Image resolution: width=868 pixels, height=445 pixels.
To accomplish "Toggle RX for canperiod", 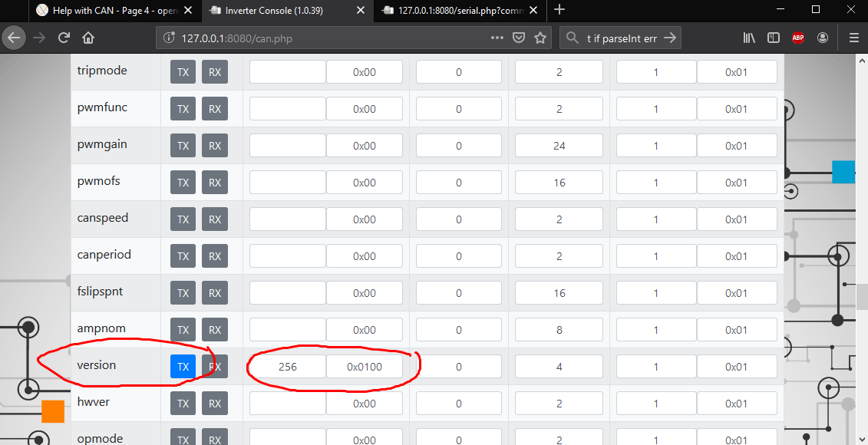I will pos(215,256).
